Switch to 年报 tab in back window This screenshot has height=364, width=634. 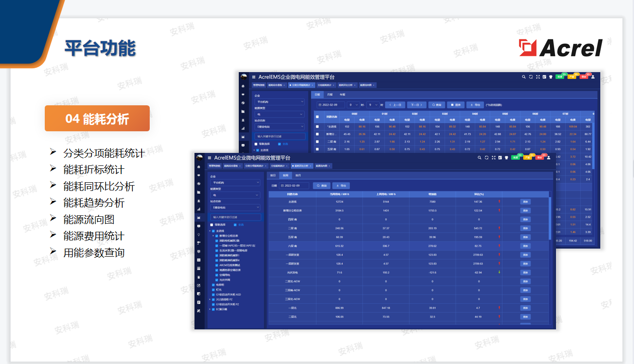[x=342, y=94]
